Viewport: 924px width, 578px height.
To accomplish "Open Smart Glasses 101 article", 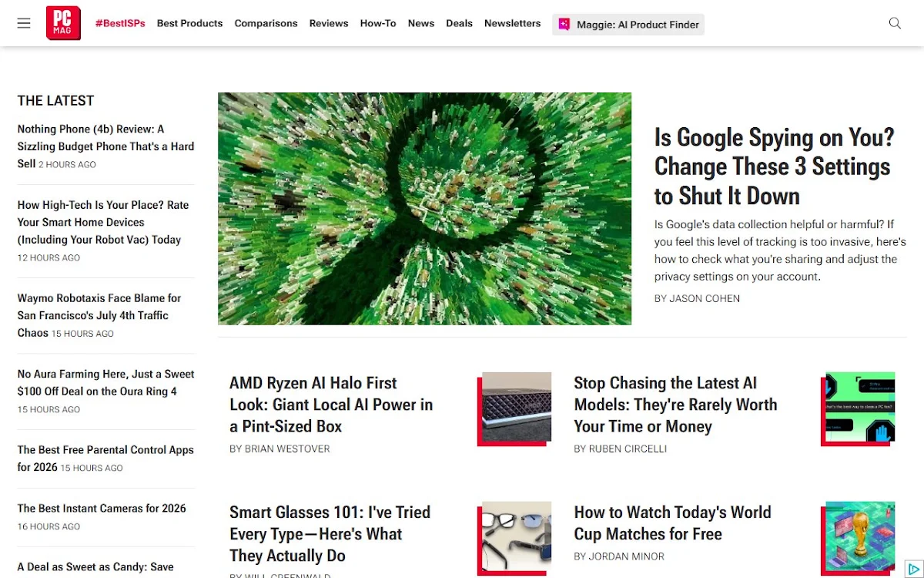I will pyautogui.click(x=330, y=534).
